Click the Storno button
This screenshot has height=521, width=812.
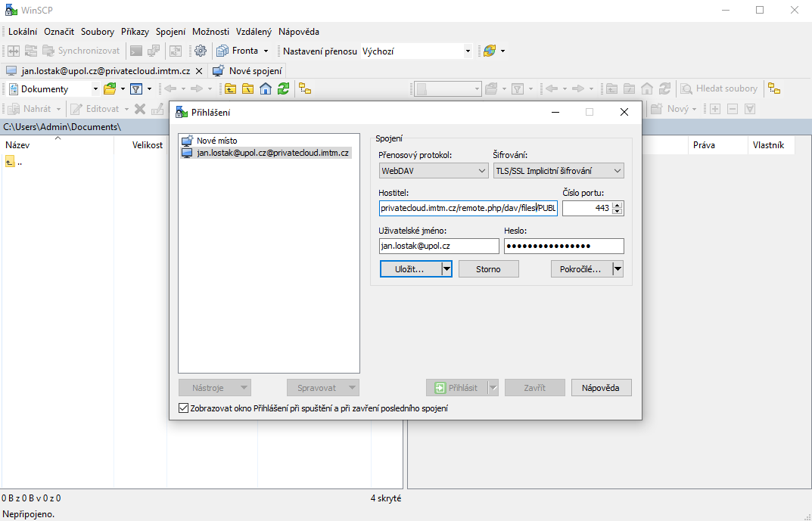click(488, 269)
